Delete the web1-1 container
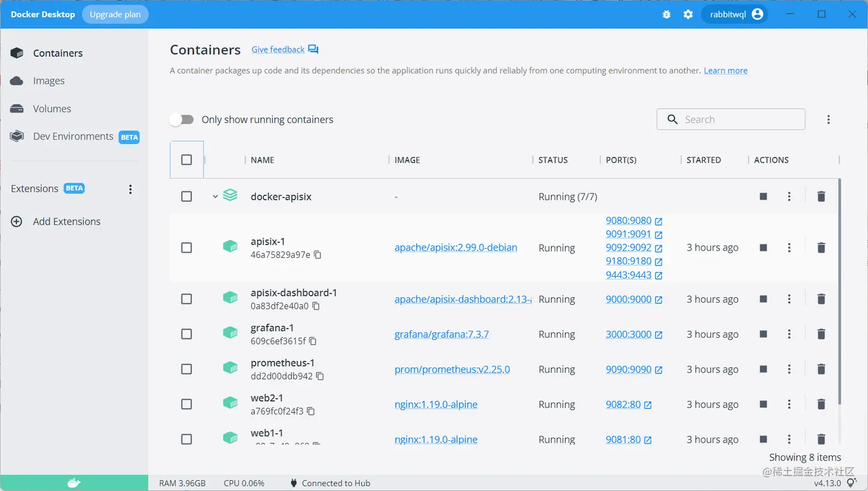The height and width of the screenshot is (491, 868). (x=821, y=439)
